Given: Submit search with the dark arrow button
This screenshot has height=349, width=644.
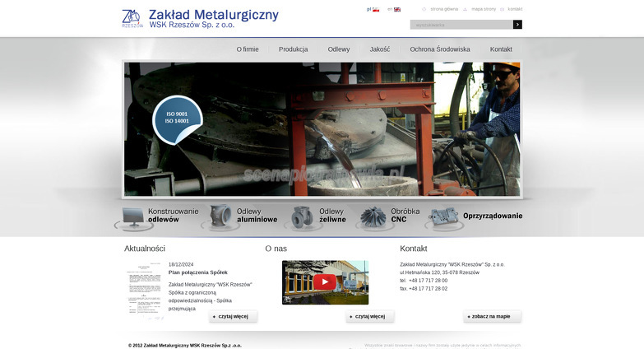Looking at the screenshot, I should point(517,25).
